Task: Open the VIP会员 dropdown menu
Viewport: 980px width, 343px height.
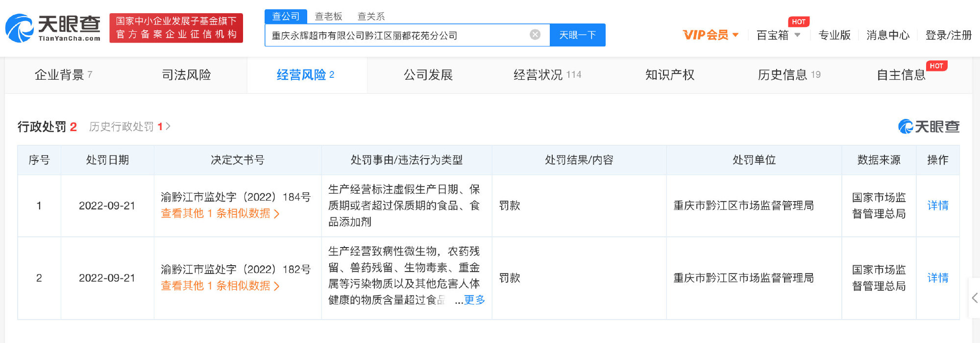Action: coord(710,35)
